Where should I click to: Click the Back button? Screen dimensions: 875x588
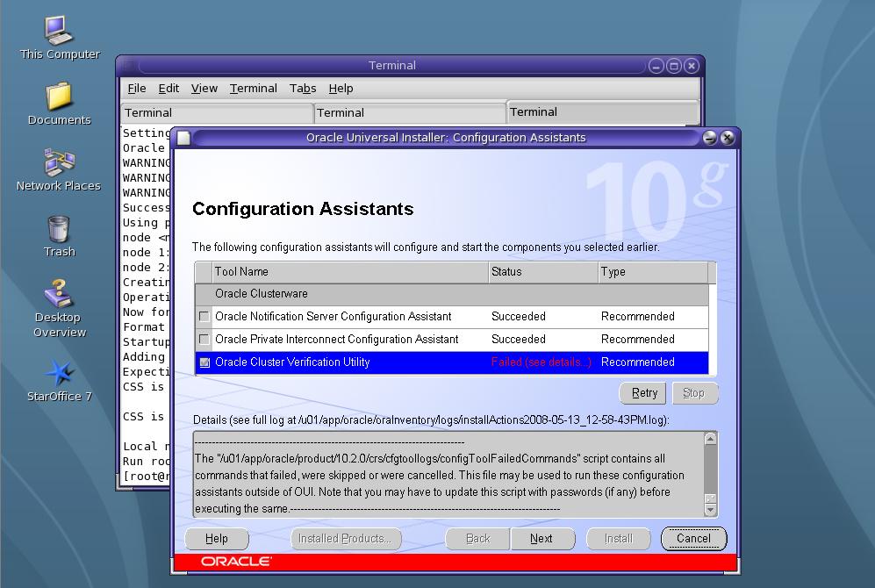[477, 539]
